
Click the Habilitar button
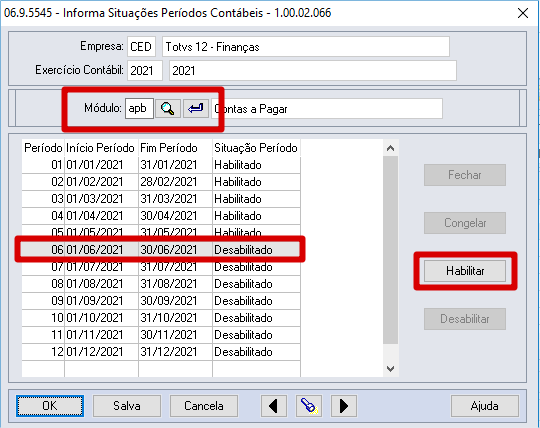click(465, 271)
